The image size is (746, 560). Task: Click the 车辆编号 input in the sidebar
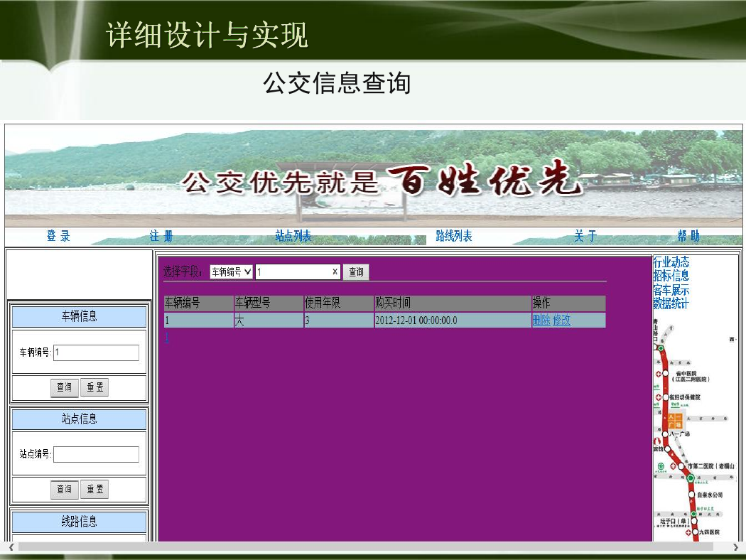(x=96, y=352)
